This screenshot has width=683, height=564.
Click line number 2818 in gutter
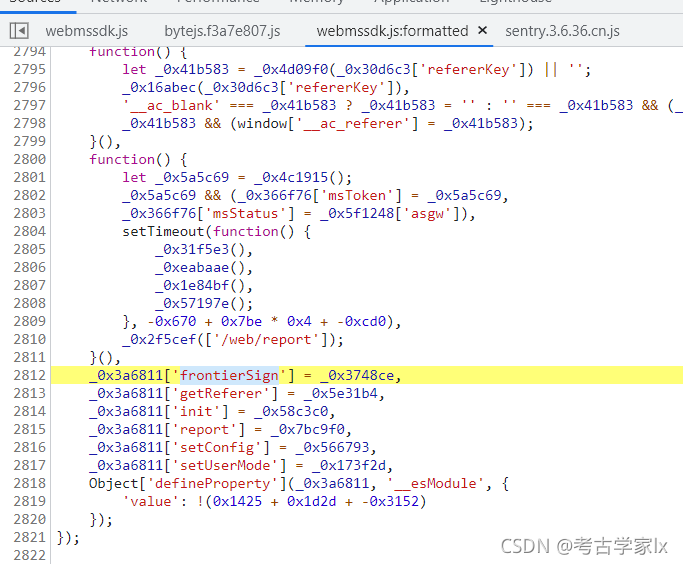tap(29, 483)
